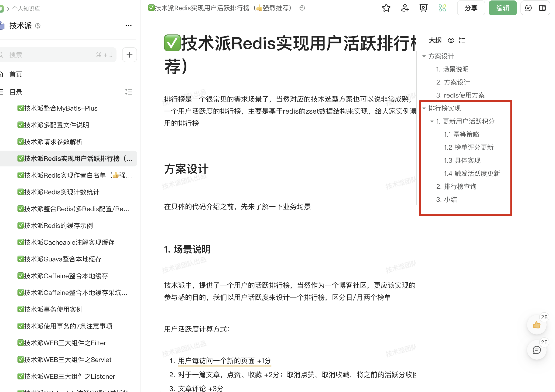The image size is (555, 392).
Task: Toggle outline visibility with the eye icon
Action: tap(451, 40)
